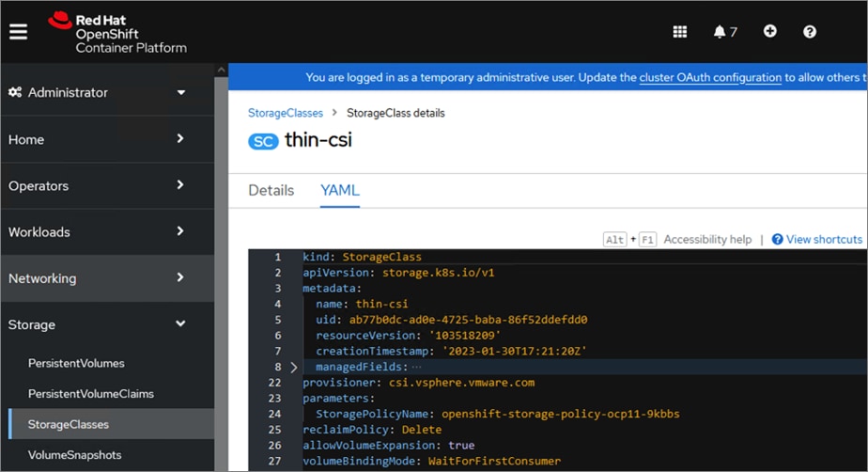Click the View shortcuts help icon
This screenshot has width=868, height=472.
(x=777, y=240)
